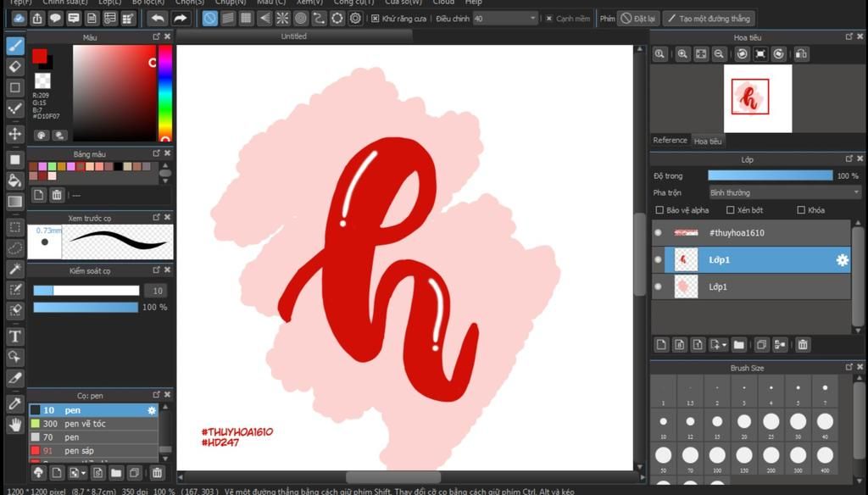Click the Undo arrow in the toolbar
This screenshot has width=868, height=495.
pyautogui.click(x=158, y=19)
